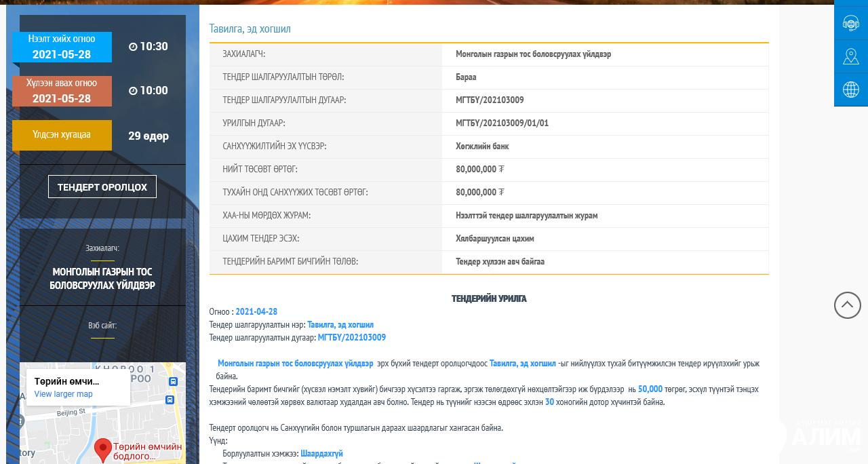Select tender number МГТБУ/202103009 in the table
The height and width of the screenshot is (464, 868).
(490, 100)
